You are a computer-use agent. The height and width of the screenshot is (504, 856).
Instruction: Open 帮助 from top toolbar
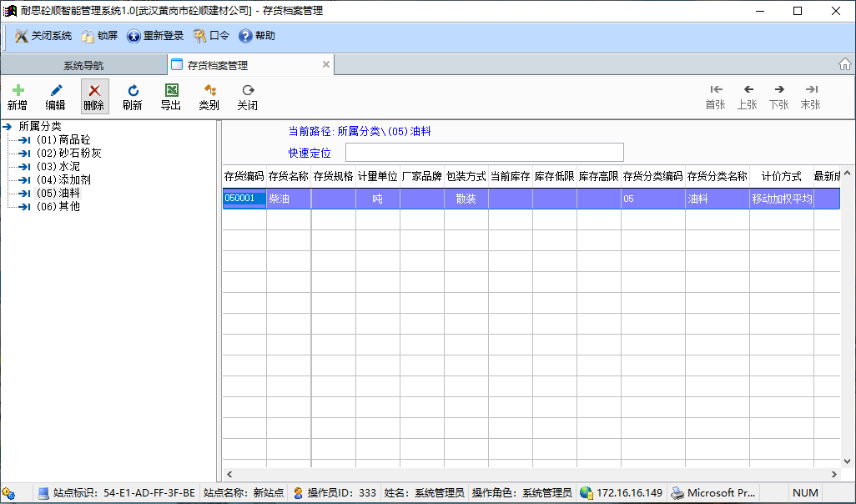pyautogui.click(x=257, y=36)
